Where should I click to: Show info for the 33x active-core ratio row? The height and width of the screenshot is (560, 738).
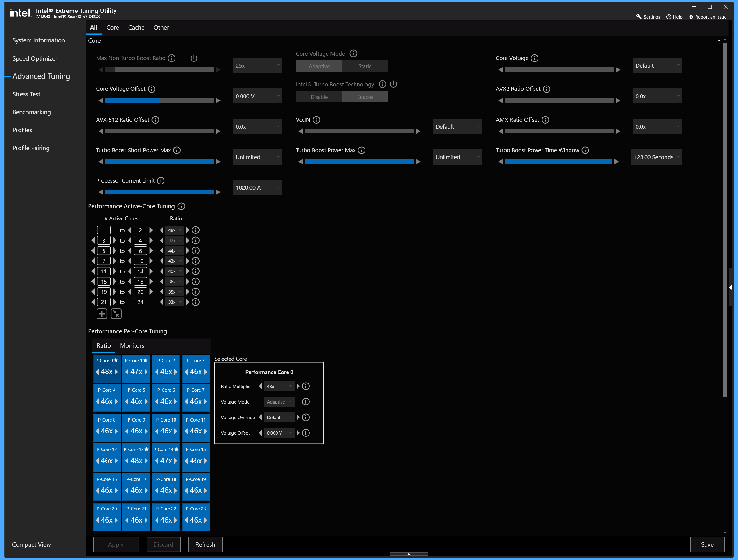point(196,302)
